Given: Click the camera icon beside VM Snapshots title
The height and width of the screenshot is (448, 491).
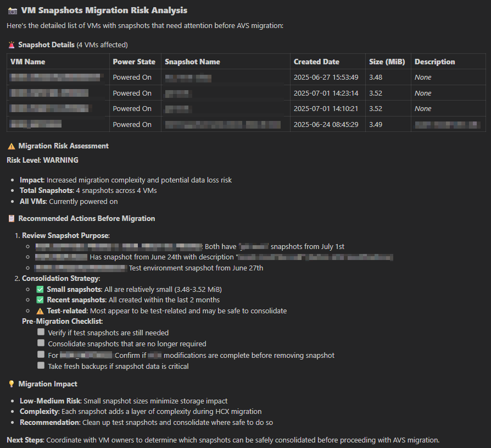Looking at the screenshot, I should click(13, 10).
